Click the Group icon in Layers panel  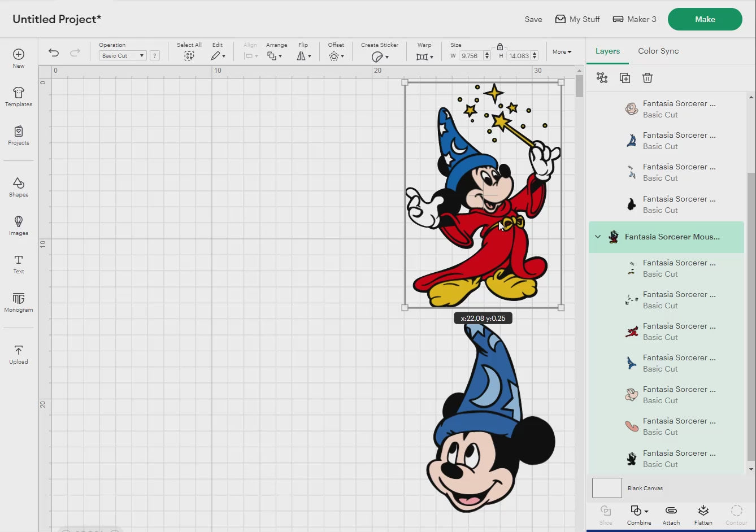point(602,78)
